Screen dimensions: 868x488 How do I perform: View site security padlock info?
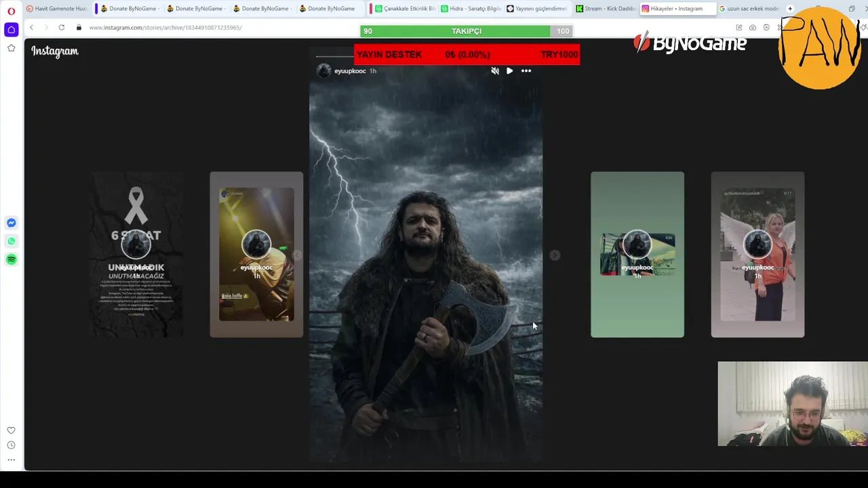(x=79, y=28)
